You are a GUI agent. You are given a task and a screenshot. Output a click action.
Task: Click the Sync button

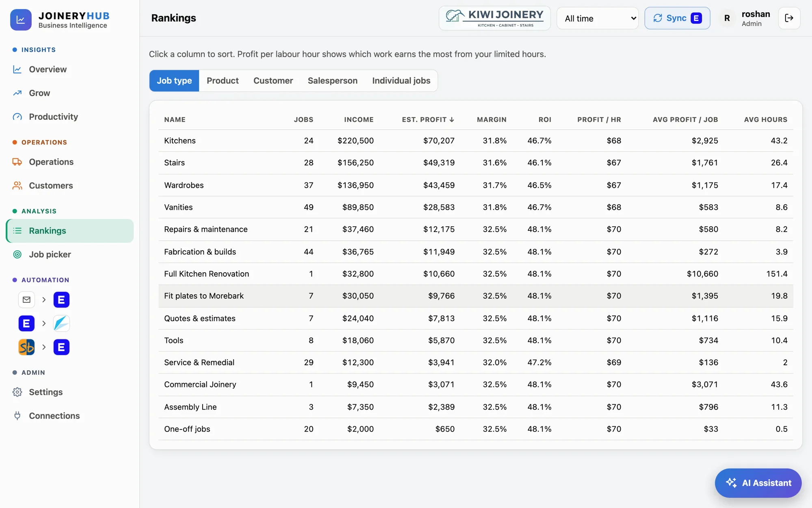tap(677, 18)
